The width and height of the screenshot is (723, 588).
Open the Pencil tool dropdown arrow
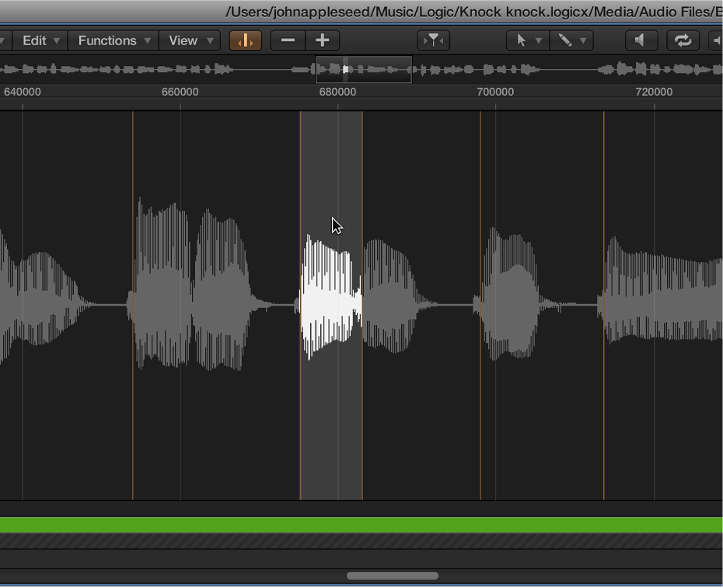click(x=584, y=40)
